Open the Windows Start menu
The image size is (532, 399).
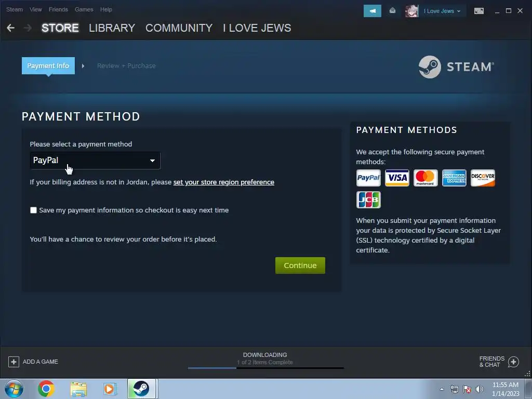(x=14, y=389)
